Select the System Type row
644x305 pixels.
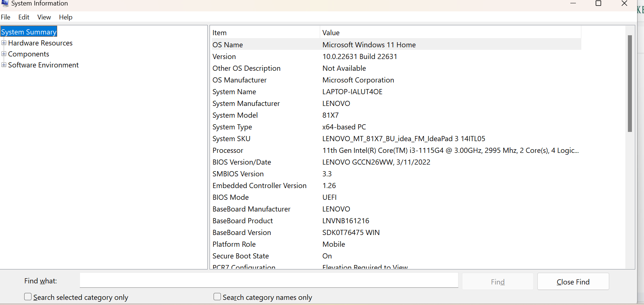pyautogui.click(x=396, y=127)
